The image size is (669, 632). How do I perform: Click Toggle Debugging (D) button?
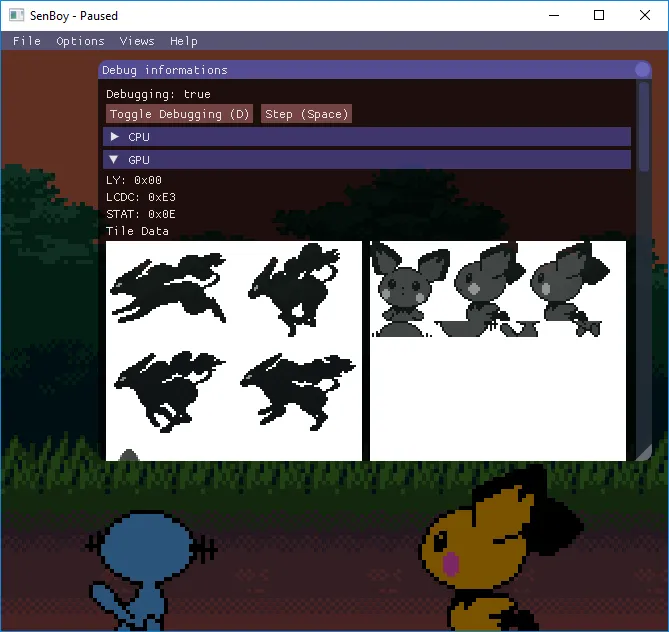click(179, 114)
